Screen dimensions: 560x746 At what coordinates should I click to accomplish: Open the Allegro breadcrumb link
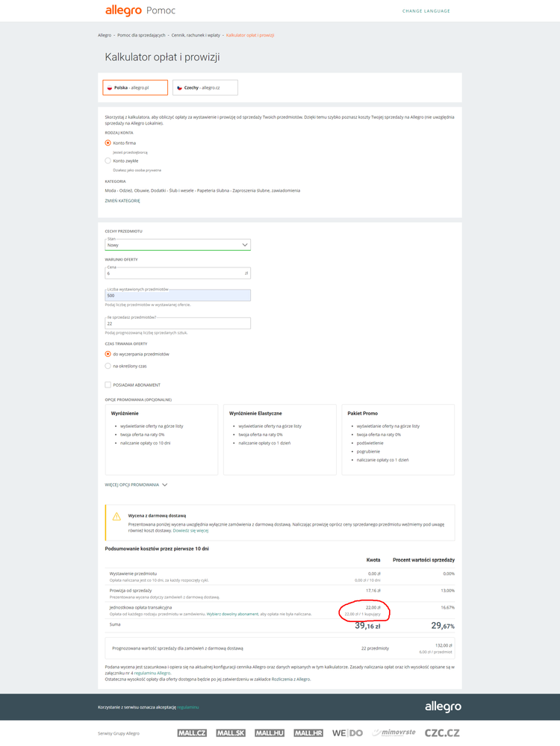[105, 35]
